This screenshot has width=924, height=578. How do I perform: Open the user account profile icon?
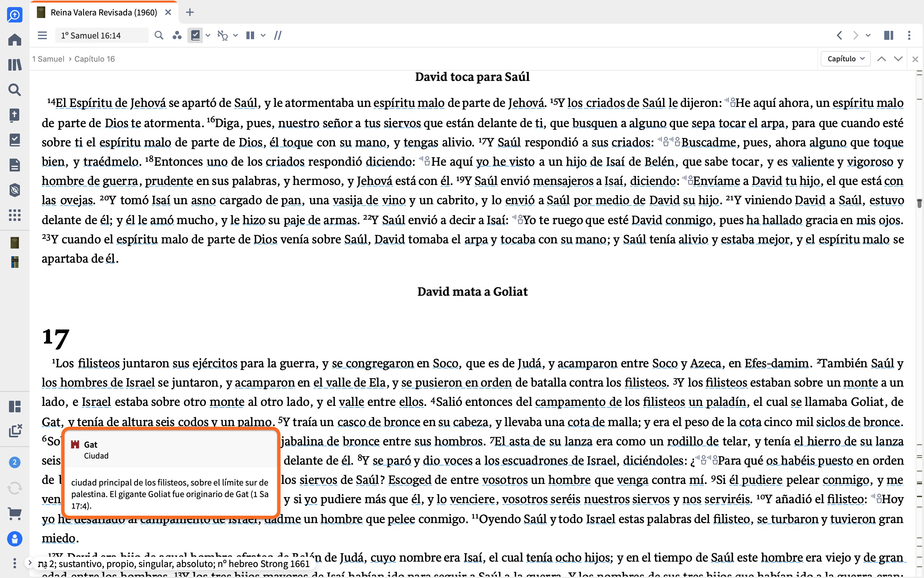(x=14, y=539)
